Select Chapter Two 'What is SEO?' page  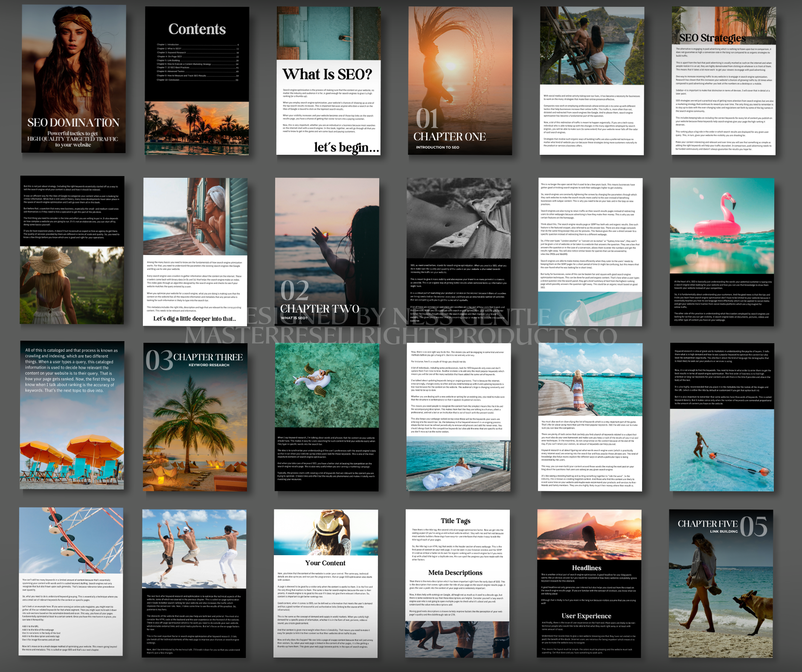pyautogui.click(x=327, y=252)
